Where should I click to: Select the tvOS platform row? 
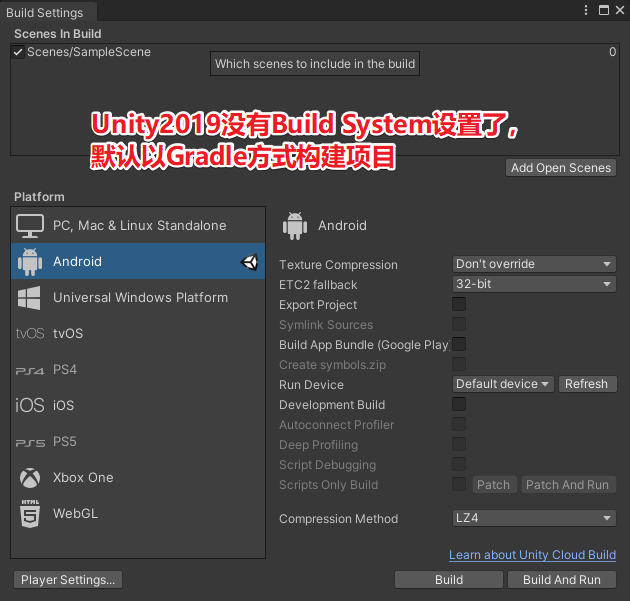coord(138,333)
